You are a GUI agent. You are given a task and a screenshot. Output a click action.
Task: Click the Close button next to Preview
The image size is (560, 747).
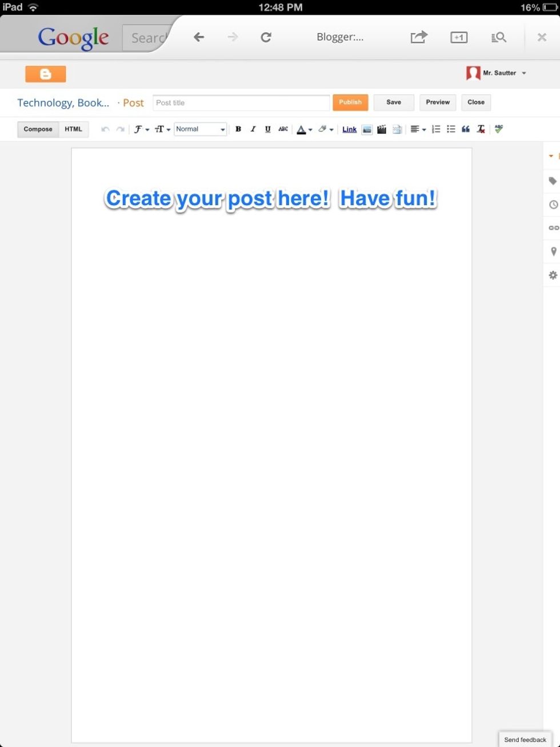pyautogui.click(x=476, y=102)
